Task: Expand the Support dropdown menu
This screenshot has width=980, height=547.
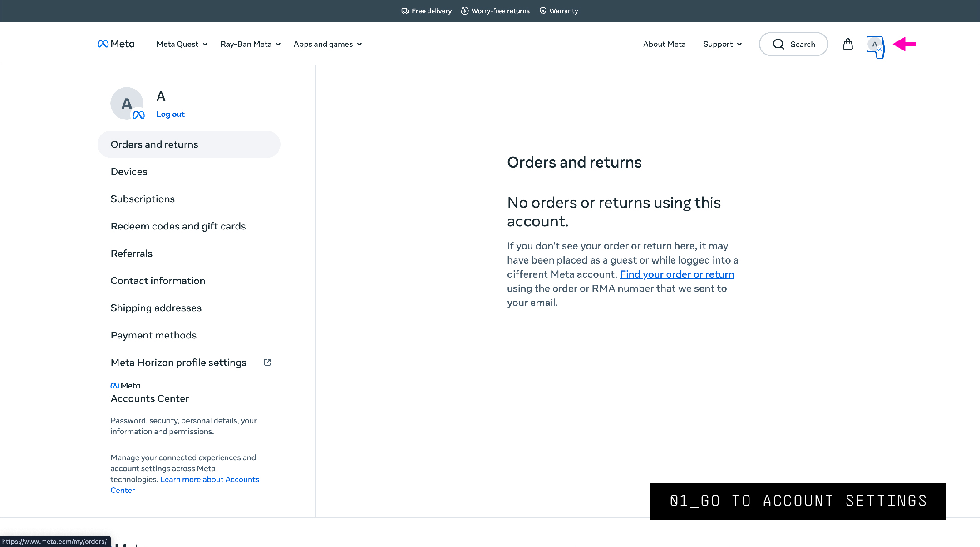Action: pyautogui.click(x=723, y=44)
